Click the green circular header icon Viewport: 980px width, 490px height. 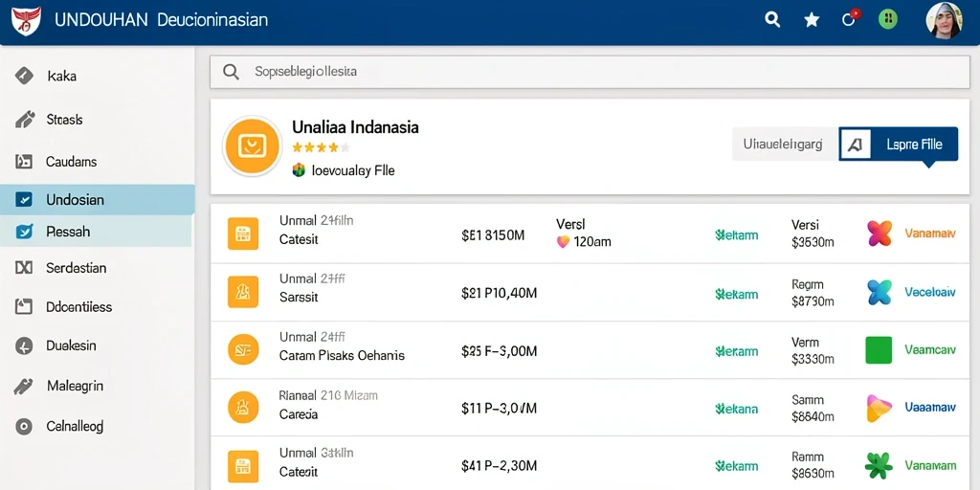tap(887, 19)
